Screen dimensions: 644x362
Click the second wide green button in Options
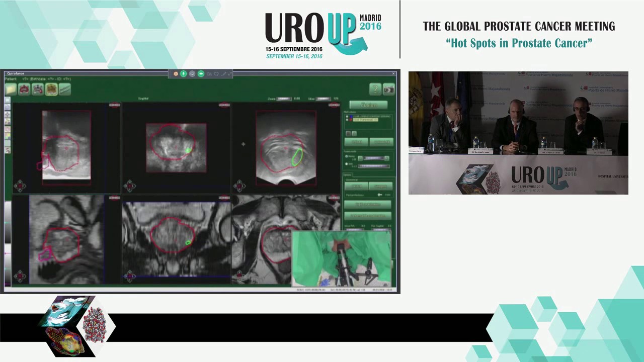pos(368,216)
